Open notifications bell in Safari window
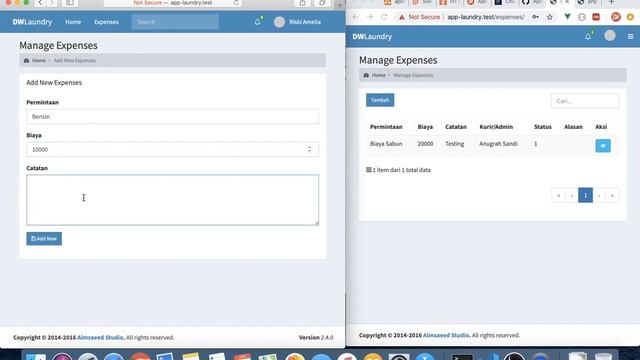 [258, 22]
